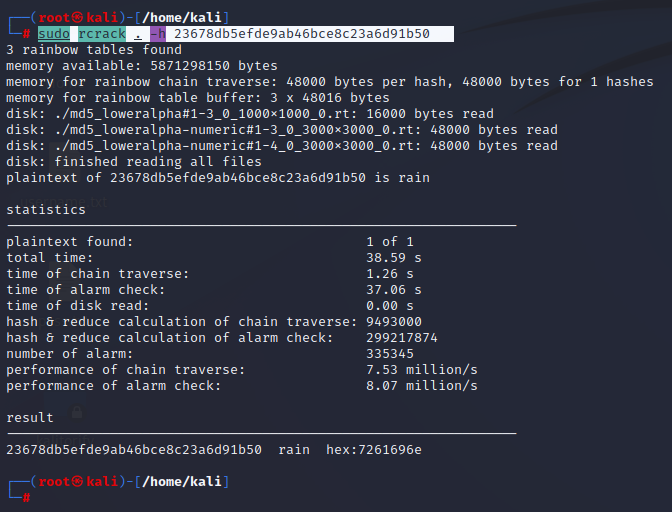Click the purple -h flag in command
Image resolution: width=672 pixels, height=512 pixels.
tap(158, 34)
